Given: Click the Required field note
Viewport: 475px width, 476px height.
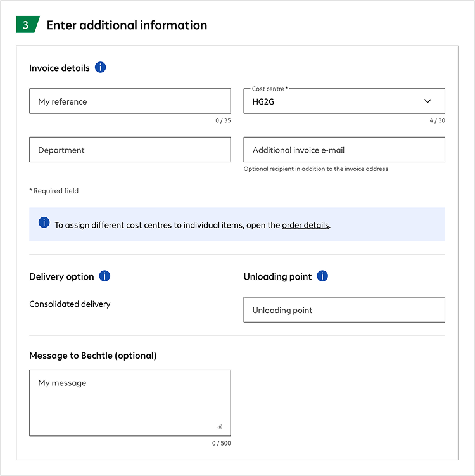Looking at the screenshot, I should point(54,191).
